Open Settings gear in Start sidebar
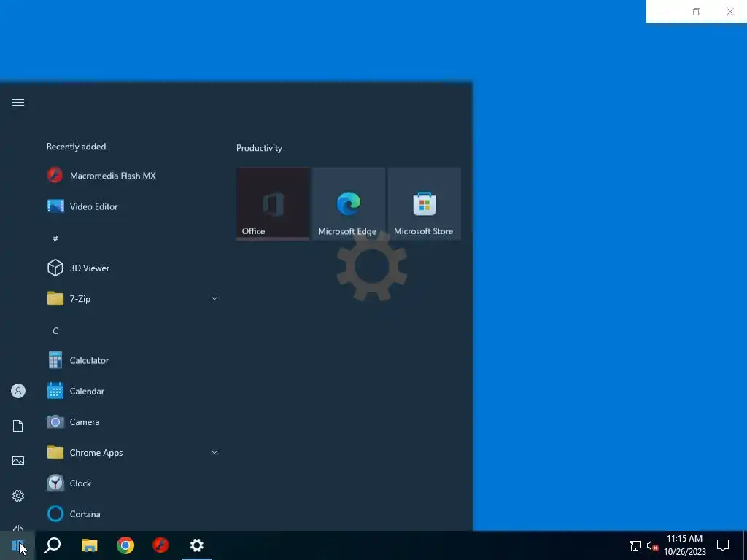This screenshot has width=747, height=560. [18, 496]
